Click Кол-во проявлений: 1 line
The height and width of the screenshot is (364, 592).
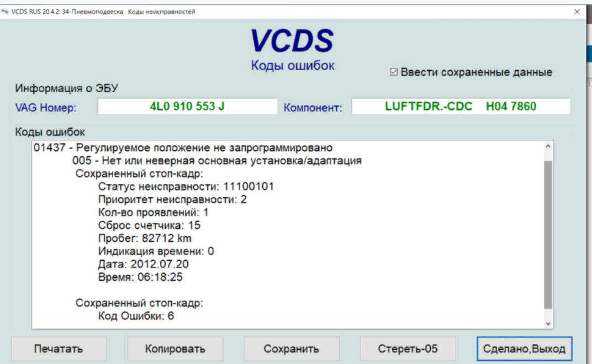(x=154, y=212)
